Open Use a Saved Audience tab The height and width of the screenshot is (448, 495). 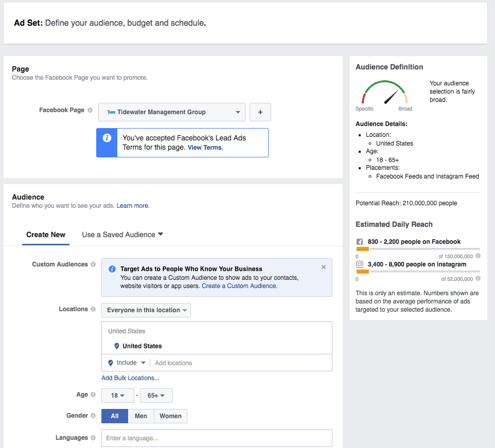pyautogui.click(x=122, y=235)
